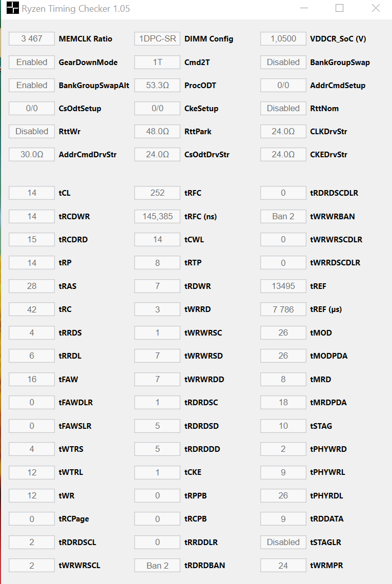This screenshot has width=392, height=584.
Task: Select the BankGroupSwap Disabled field
Action: pyautogui.click(x=283, y=62)
